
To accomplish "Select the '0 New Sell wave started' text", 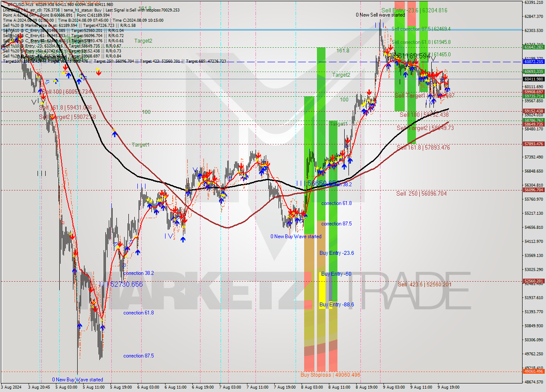I will (380, 15).
